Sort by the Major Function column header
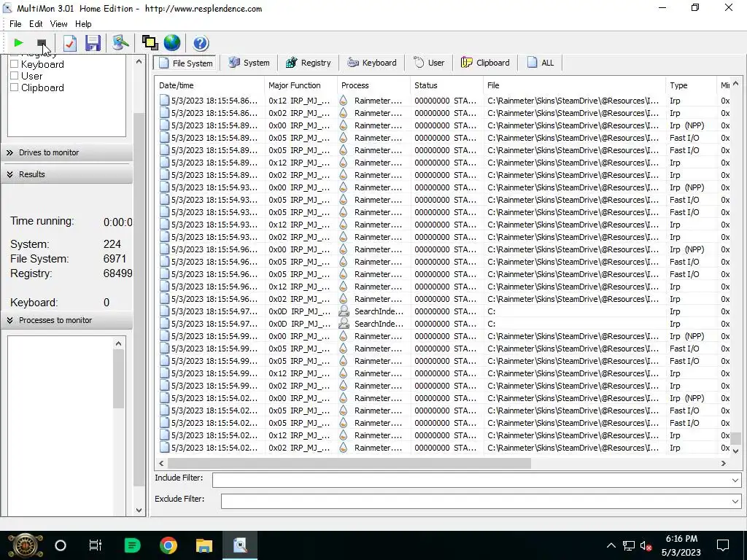Image resolution: width=747 pixels, height=560 pixels. (301, 85)
